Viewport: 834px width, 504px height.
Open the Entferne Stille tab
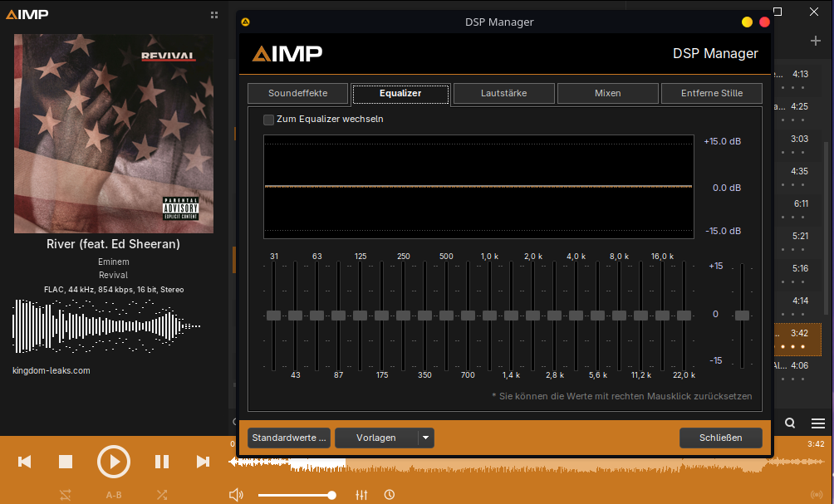coord(712,93)
